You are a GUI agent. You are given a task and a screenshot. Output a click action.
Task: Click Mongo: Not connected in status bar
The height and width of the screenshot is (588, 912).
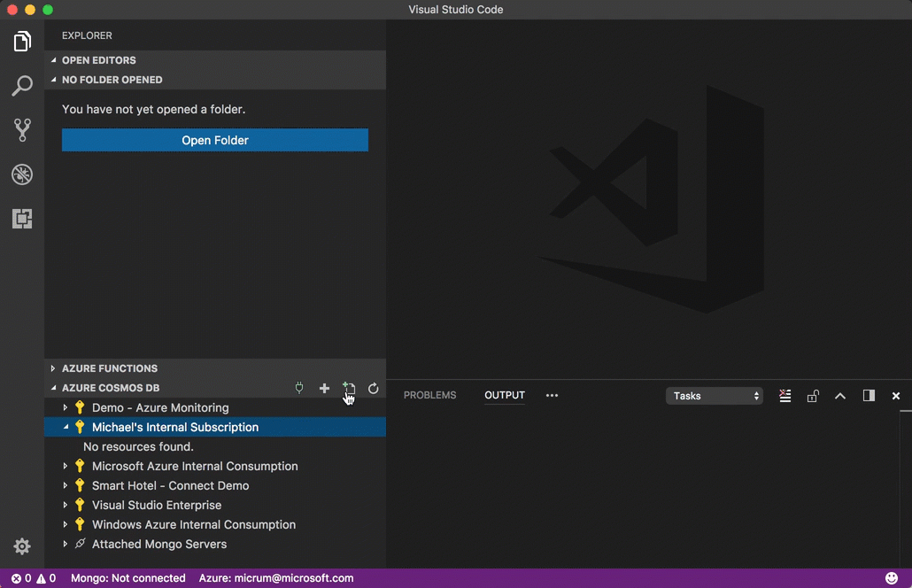coord(128,578)
